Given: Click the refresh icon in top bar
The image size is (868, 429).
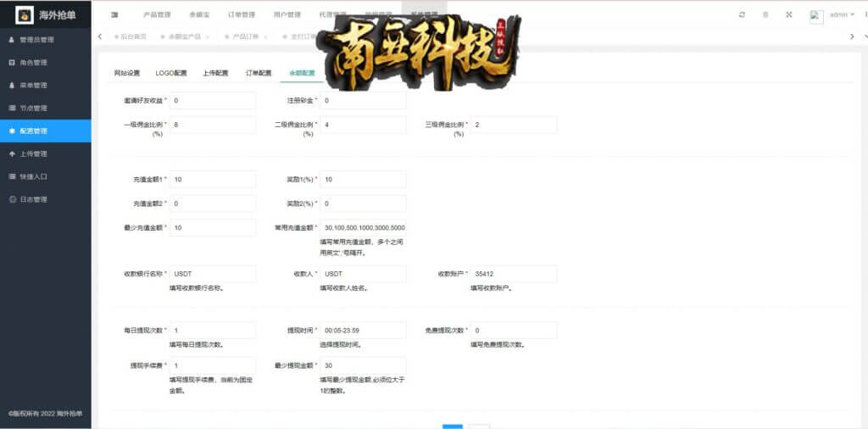Looking at the screenshot, I should pos(742,15).
